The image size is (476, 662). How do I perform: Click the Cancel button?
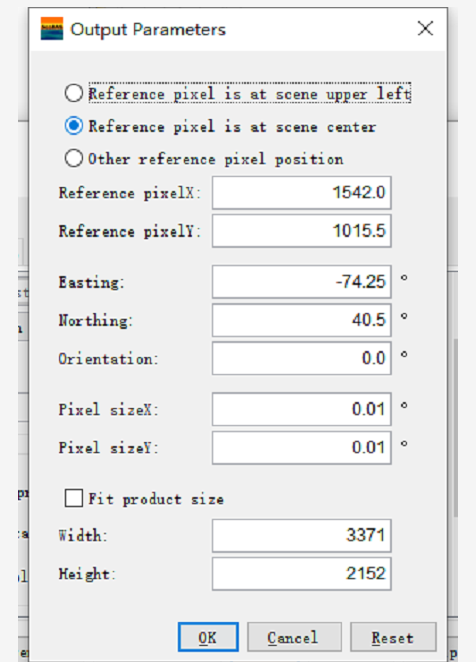294,637
